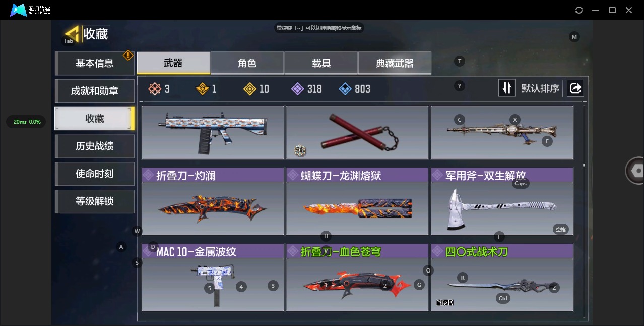Click the red mythic rarity icon showing 3

point(155,89)
